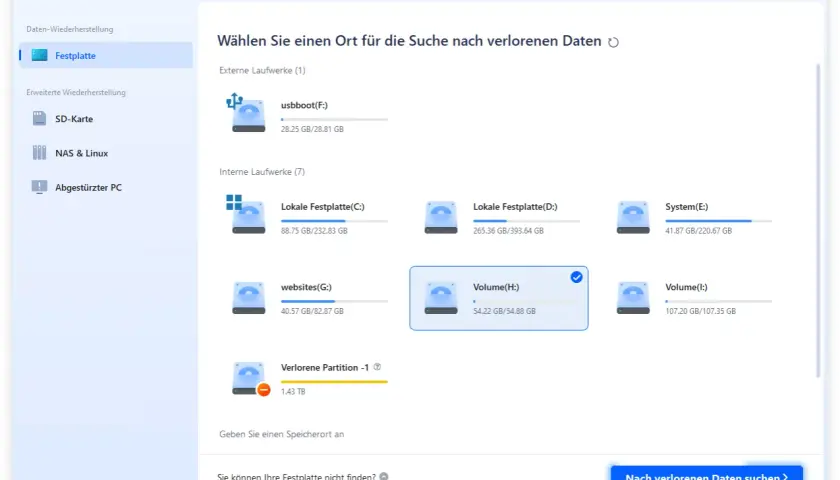The height and width of the screenshot is (480, 840).
Task: Open Abgestürzter PC recovery section
Action: pyautogui.click(x=106, y=187)
